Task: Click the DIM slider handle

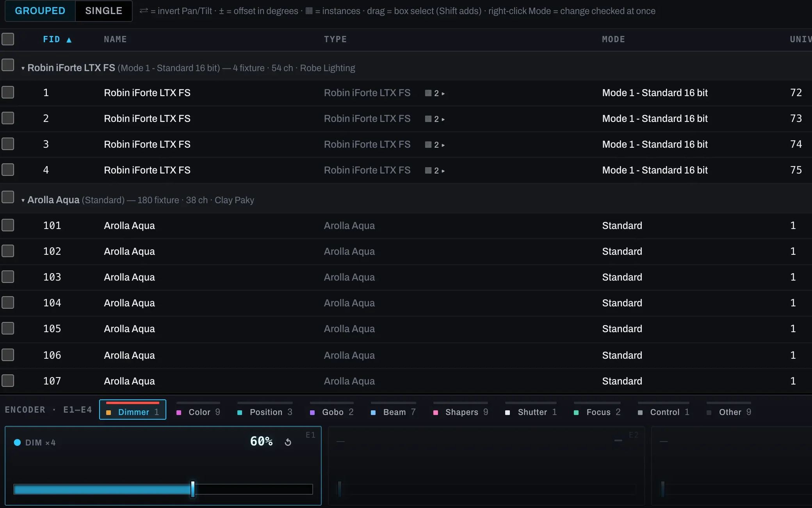Action: 193,489
